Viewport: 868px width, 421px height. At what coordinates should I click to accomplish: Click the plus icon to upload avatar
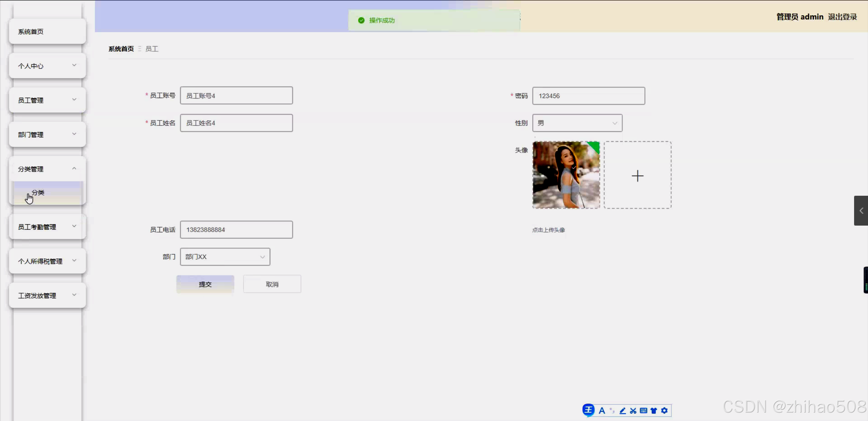[x=637, y=175]
